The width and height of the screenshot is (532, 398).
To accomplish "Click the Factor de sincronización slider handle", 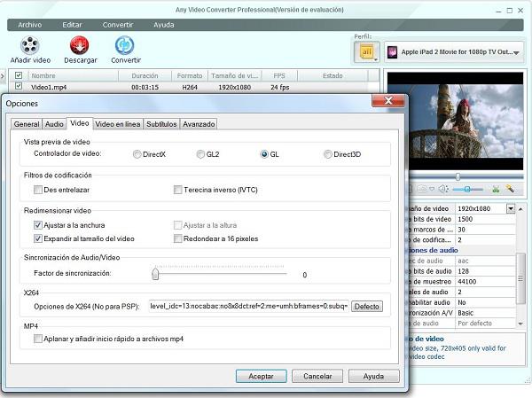I will pyautogui.click(x=155, y=274).
